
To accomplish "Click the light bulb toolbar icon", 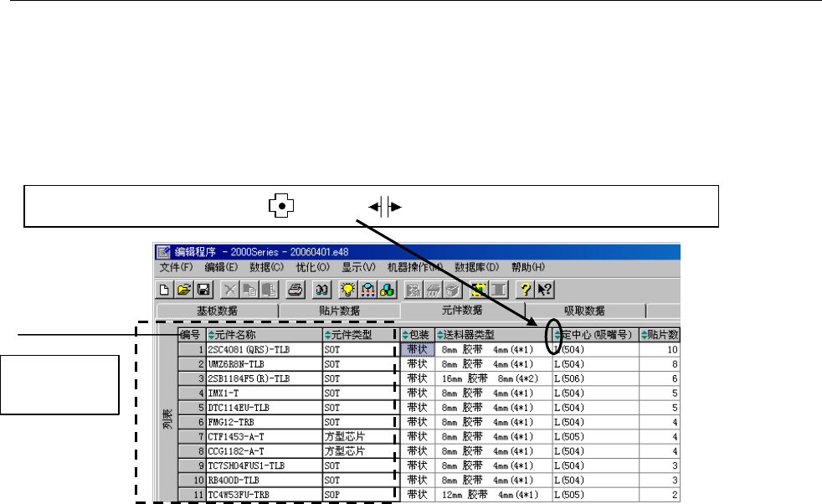I will tap(347, 290).
